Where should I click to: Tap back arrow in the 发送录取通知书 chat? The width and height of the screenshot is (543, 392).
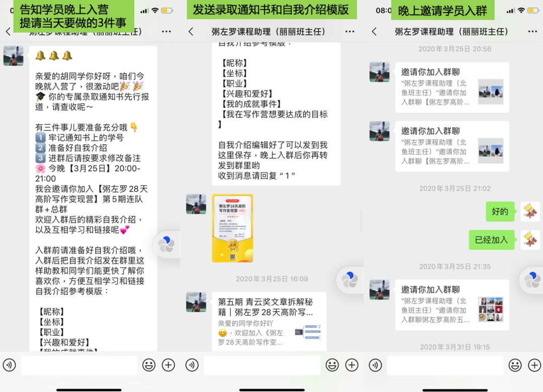(191, 32)
